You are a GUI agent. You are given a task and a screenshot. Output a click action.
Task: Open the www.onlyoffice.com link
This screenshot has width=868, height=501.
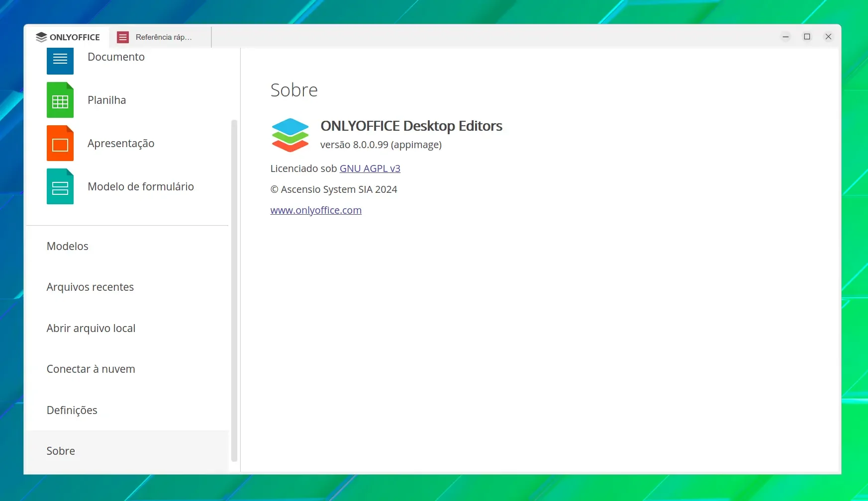316,210
